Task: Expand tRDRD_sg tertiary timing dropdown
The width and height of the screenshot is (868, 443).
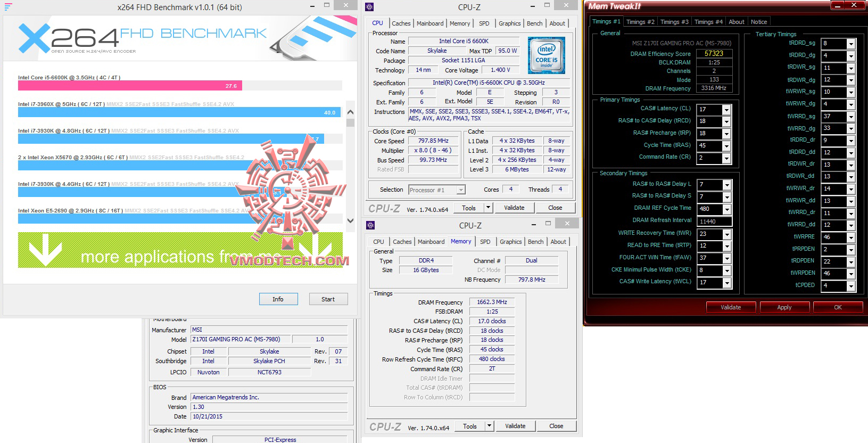Action: tap(851, 44)
